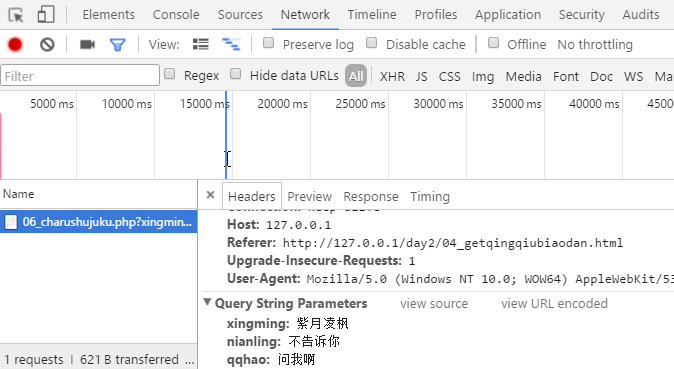Toggle the overview waterfall view icon
Screen dimensions: 674x369
coord(231,44)
